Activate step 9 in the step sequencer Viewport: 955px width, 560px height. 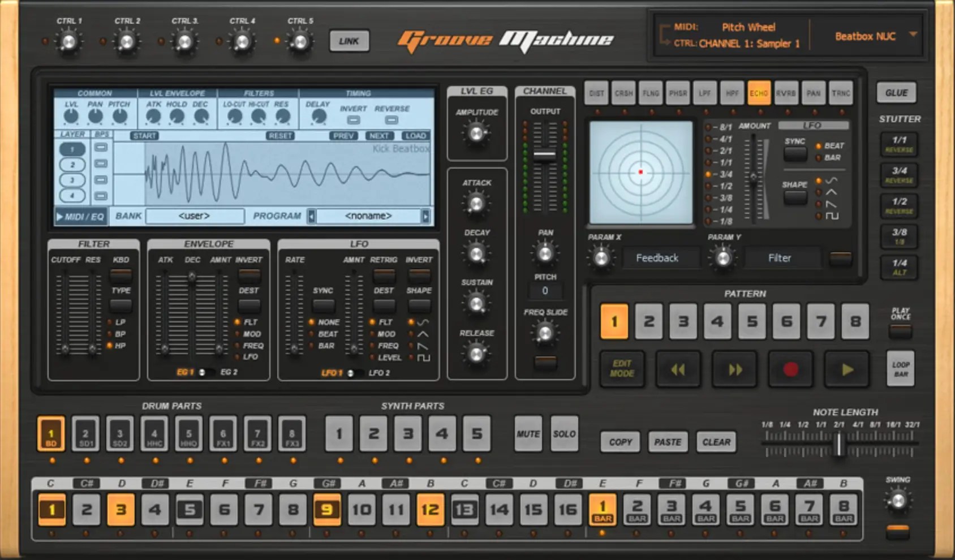tap(328, 509)
